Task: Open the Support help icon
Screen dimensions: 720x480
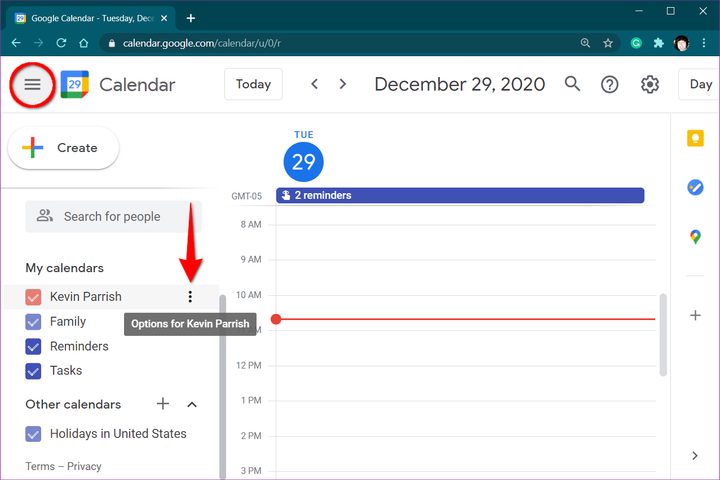Action: pyautogui.click(x=609, y=85)
